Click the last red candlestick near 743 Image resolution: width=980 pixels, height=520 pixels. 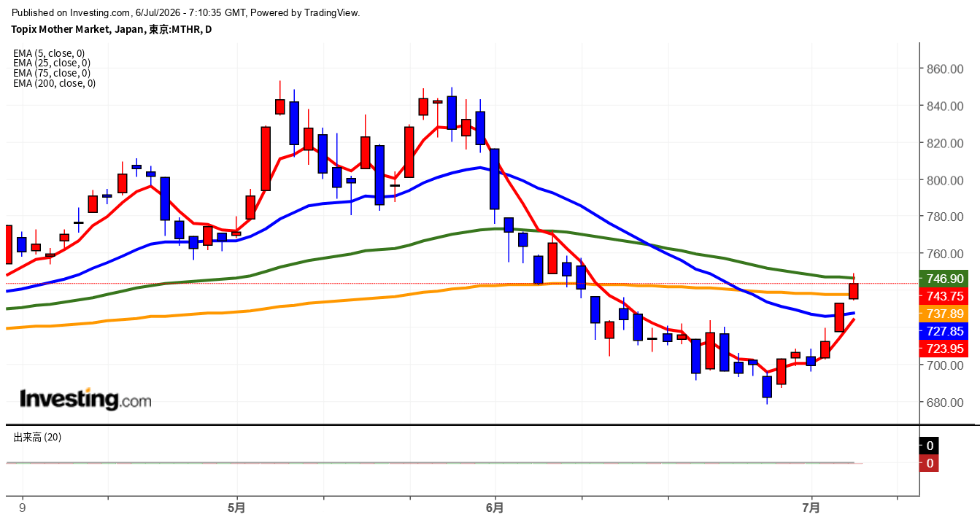click(x=854, y=291)
